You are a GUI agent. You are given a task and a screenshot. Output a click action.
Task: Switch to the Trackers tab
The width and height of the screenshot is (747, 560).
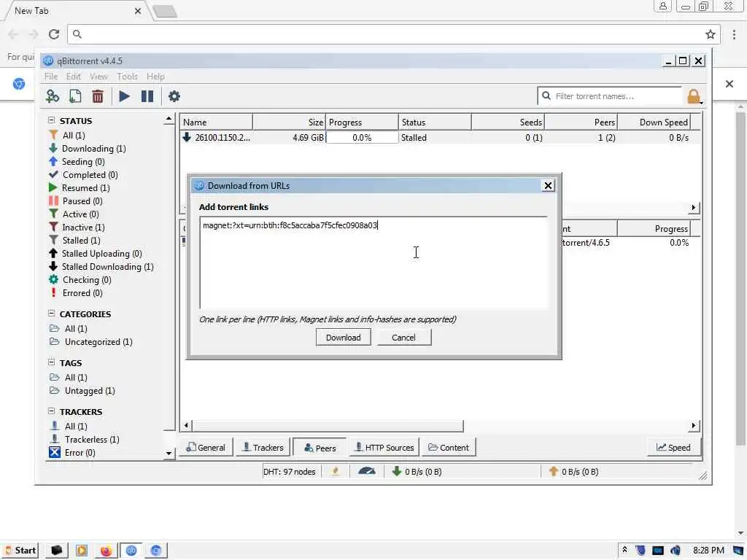tap(263, 448)
